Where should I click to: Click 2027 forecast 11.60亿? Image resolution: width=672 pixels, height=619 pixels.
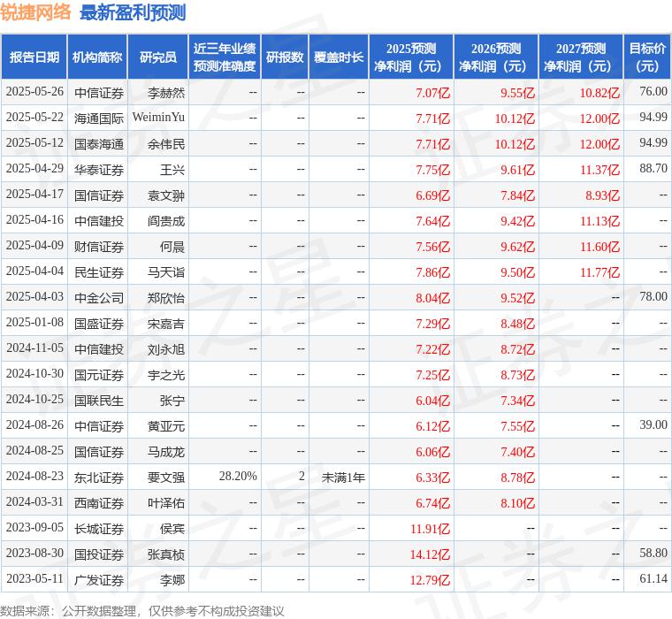click(x=600, y=247)
